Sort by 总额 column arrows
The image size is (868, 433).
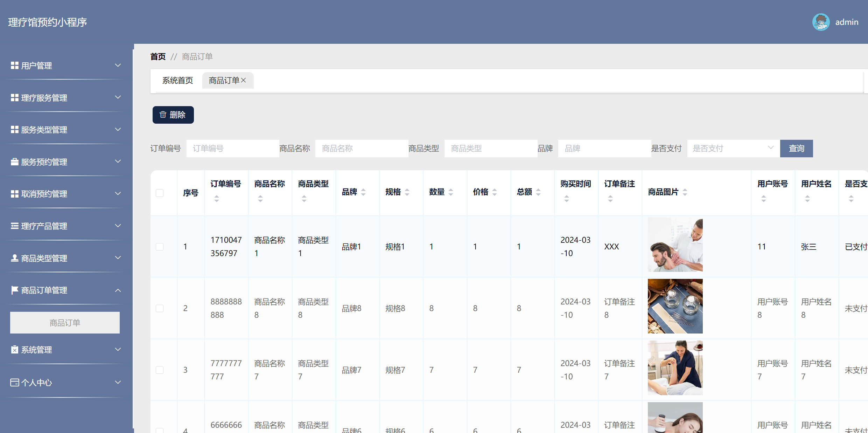pos(538,192)
